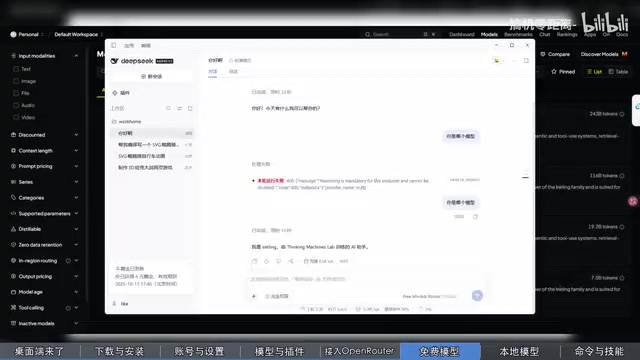Click the red translate badge at right edge
This screenshot has height=360, width=640.
tap(633, 201)
